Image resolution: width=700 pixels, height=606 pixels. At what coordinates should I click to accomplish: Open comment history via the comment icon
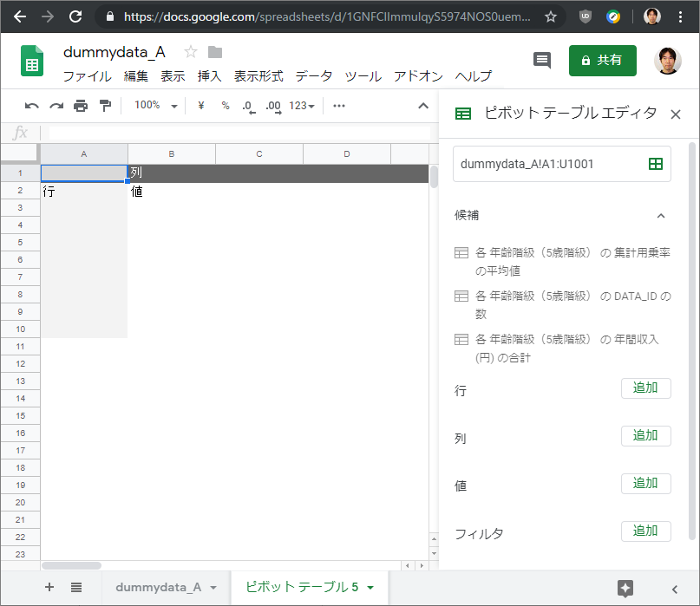click(543, 60)
